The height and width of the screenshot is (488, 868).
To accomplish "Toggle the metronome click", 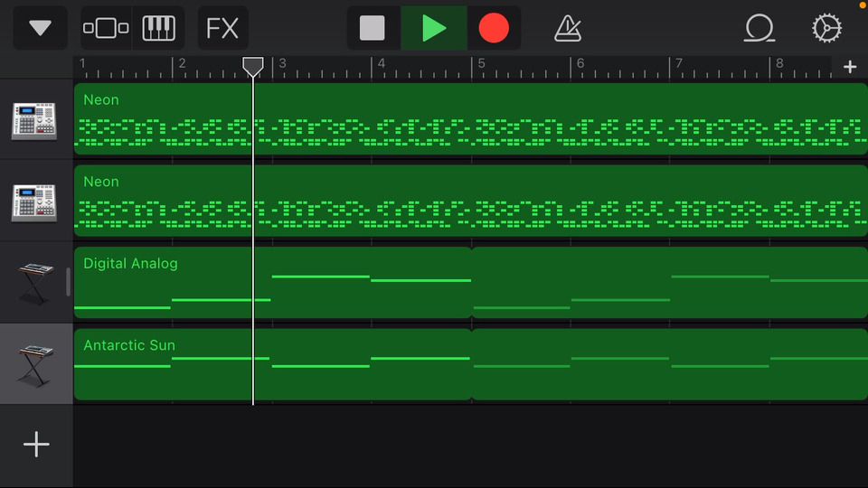I will pos(568,28).
